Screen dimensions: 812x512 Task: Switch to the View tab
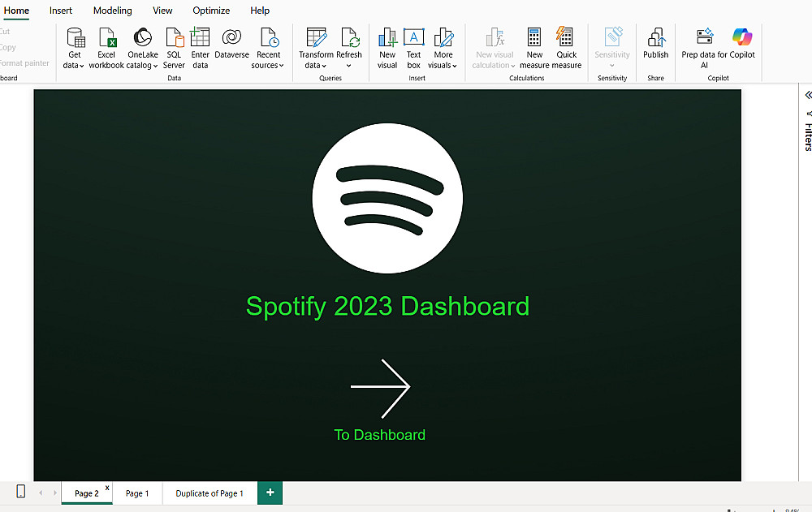[162, 11]
